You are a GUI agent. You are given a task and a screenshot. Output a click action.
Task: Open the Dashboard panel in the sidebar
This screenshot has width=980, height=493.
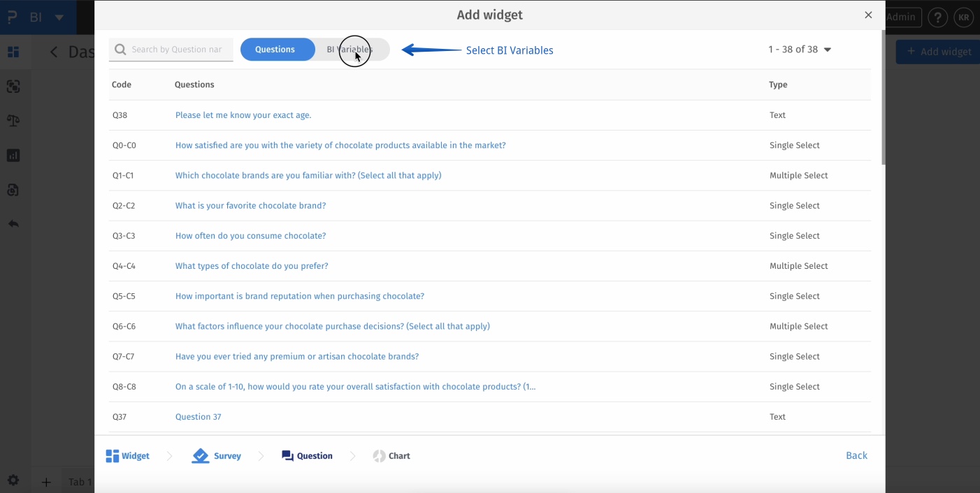pyautogui.click(x=14, y=52)
